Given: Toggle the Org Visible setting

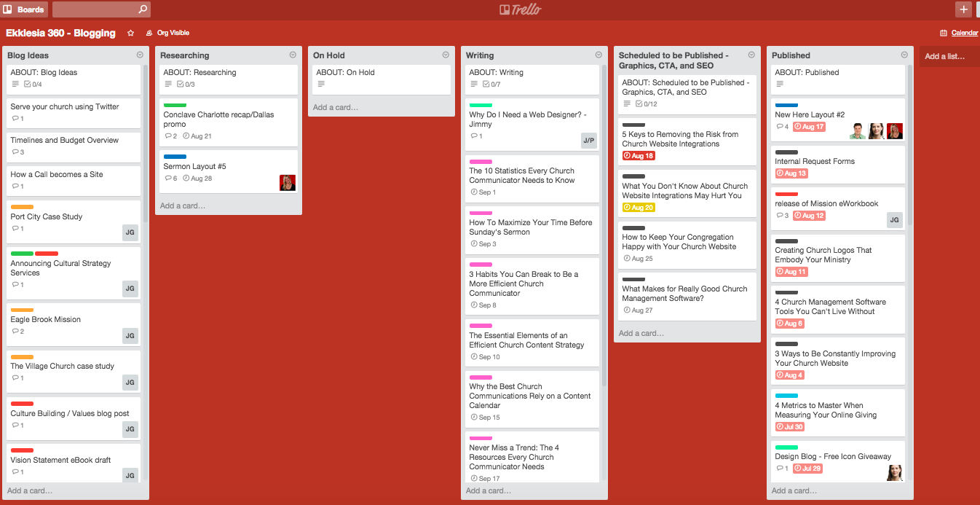Looking at the screenshot, I should point(167,33).
